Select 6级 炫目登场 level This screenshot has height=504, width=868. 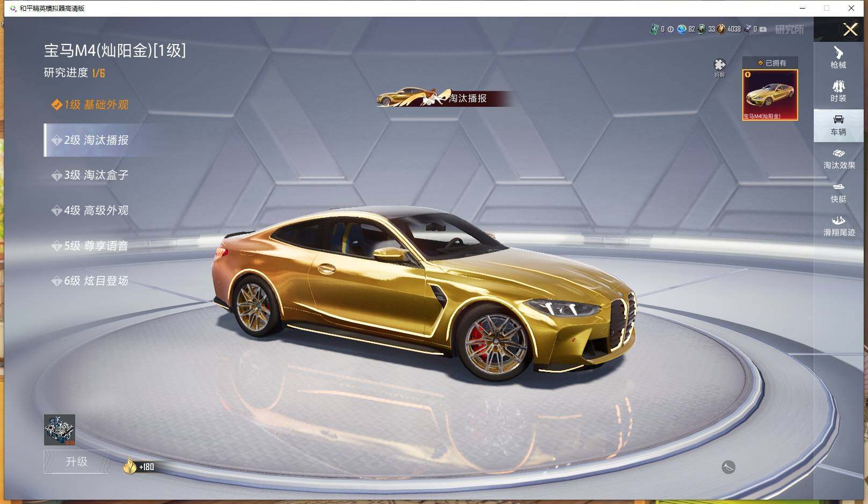[x=90, y=281]
